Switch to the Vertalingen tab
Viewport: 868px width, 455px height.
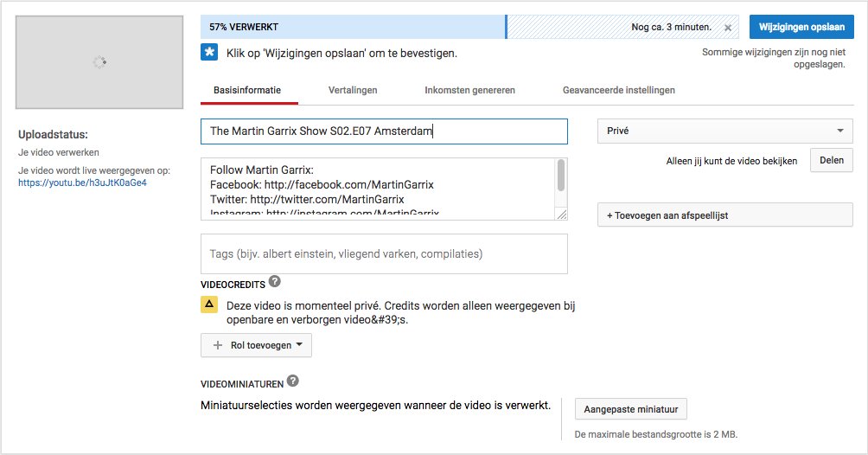click(353, 90)
